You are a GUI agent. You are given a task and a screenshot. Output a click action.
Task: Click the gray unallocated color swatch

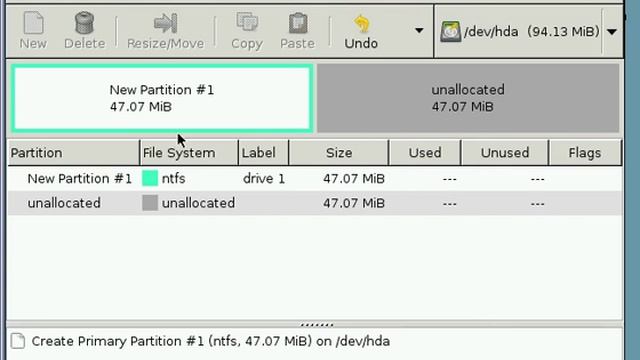[150, 203]
